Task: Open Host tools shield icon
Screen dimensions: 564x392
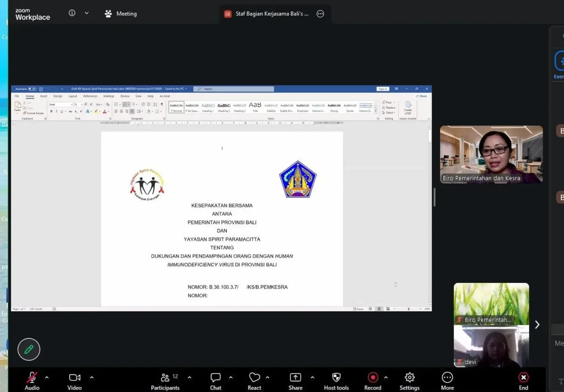Action: coord(336,378)
